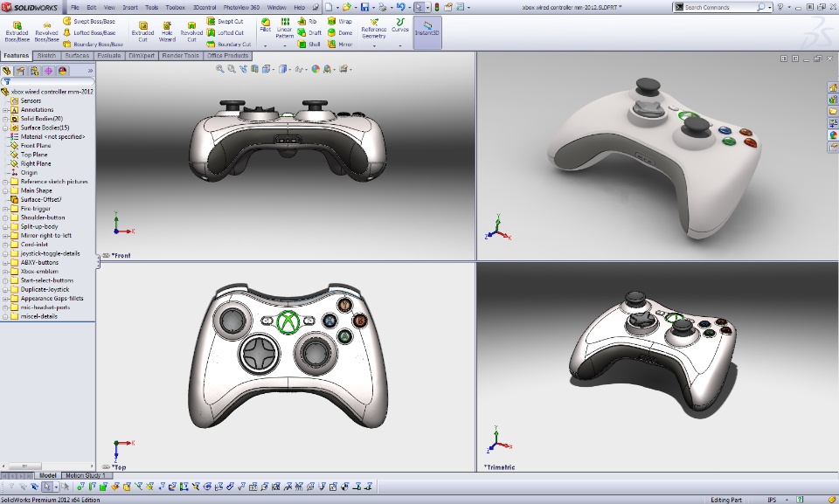
Task: Select the Revolved Boss/Base tool
Action: [46, 31]
